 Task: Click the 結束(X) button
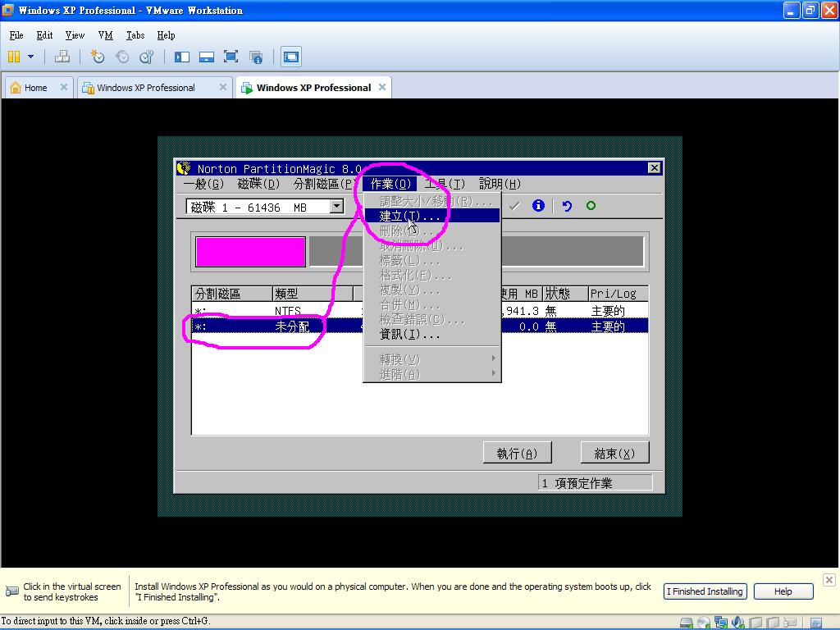click(614, 453)
